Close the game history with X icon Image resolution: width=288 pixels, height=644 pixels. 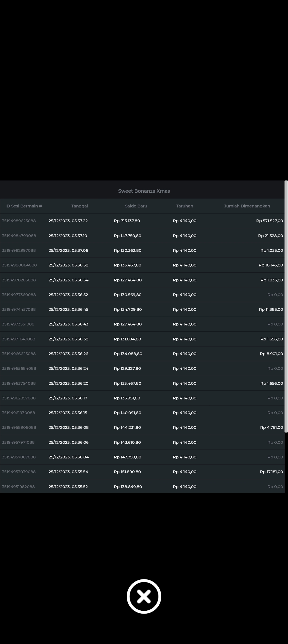tap(144, 596)
